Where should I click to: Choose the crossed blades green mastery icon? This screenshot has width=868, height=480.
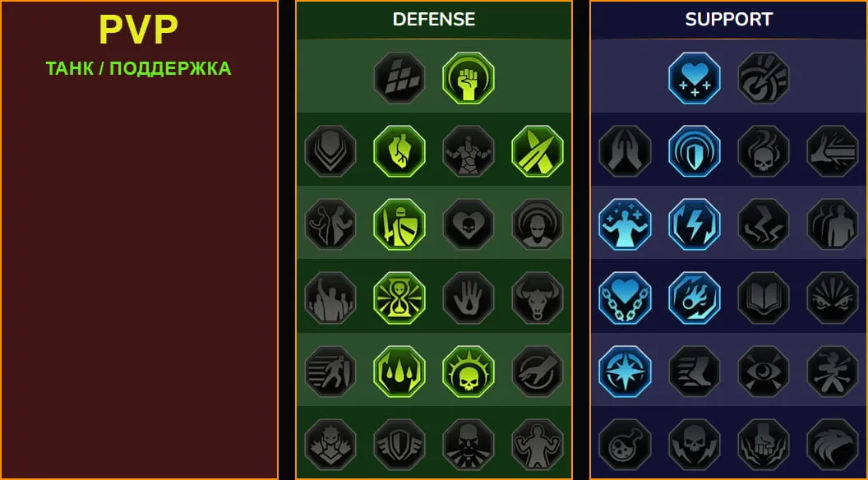pyautogui.click(x=538, y=151)
